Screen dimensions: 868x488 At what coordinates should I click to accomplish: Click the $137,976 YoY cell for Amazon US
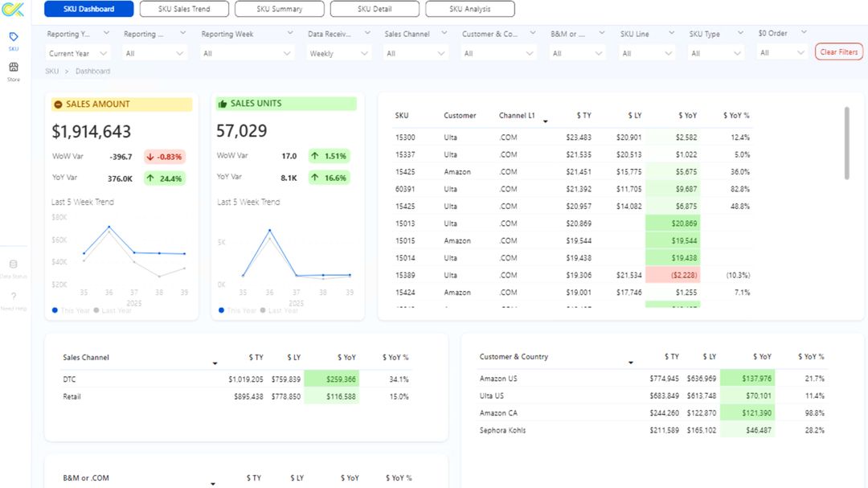tap(748, 379)
